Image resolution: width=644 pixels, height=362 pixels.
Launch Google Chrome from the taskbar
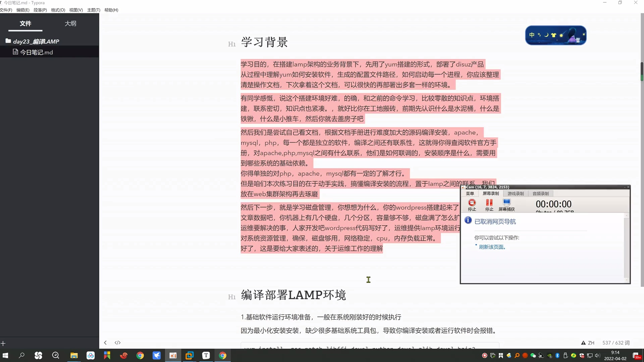click(140, 355)
